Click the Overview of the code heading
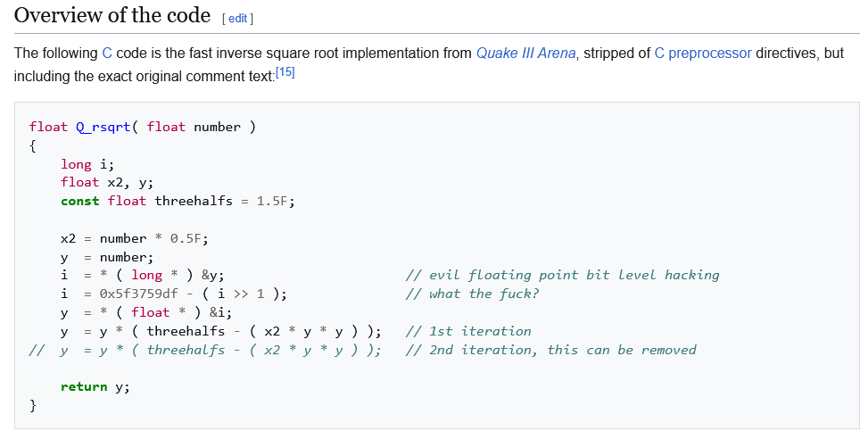Screen dimensions: 868x439 point(112,15)
